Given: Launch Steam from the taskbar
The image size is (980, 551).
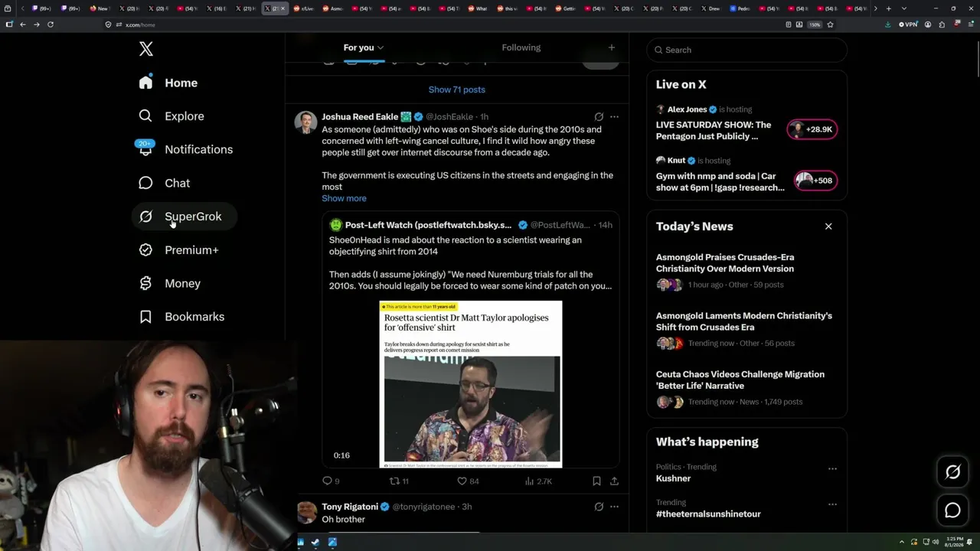Looking at the screenshot, I should click(315, 543).
